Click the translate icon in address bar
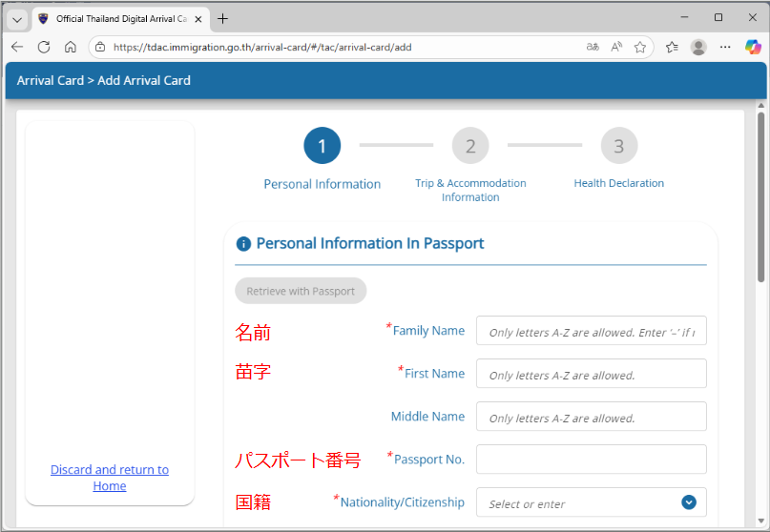Screen dimensions: 770x532 pos(593,47)
